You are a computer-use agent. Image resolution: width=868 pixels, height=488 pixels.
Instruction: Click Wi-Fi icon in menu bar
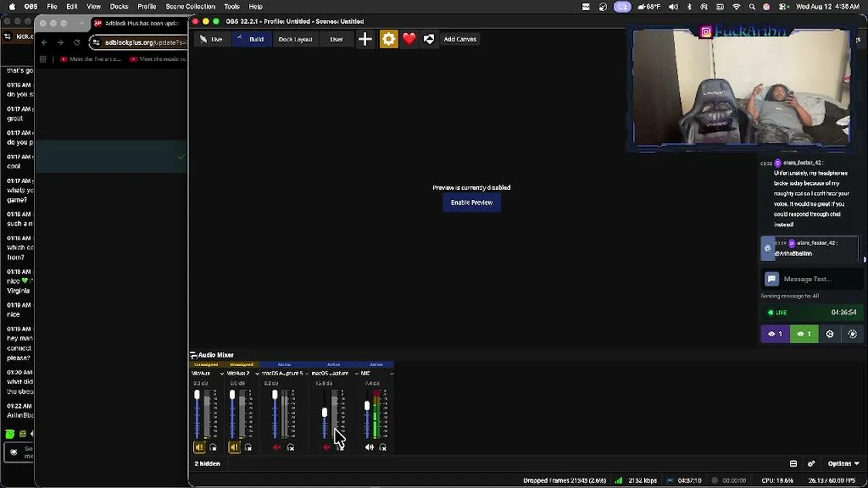click(x=736, y=7)
